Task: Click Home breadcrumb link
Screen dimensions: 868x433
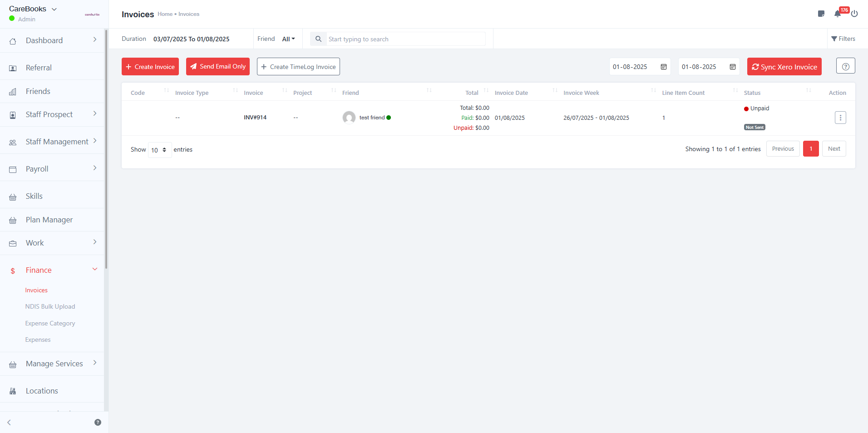Action: [165, 14]
